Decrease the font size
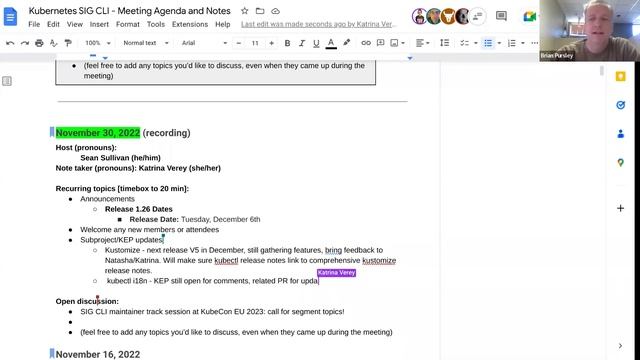The height and width of the screenshot is (360, 640). pos(239,43)
